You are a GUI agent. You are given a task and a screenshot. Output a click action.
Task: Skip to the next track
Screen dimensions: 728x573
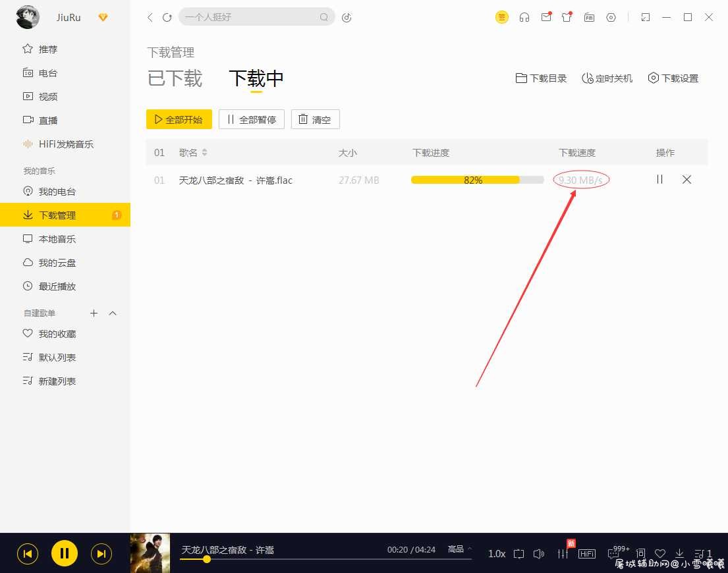click(101, 553)
